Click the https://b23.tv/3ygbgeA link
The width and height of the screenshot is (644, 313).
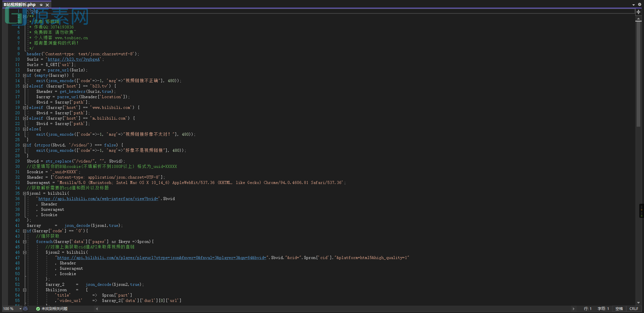pos(74,59)
